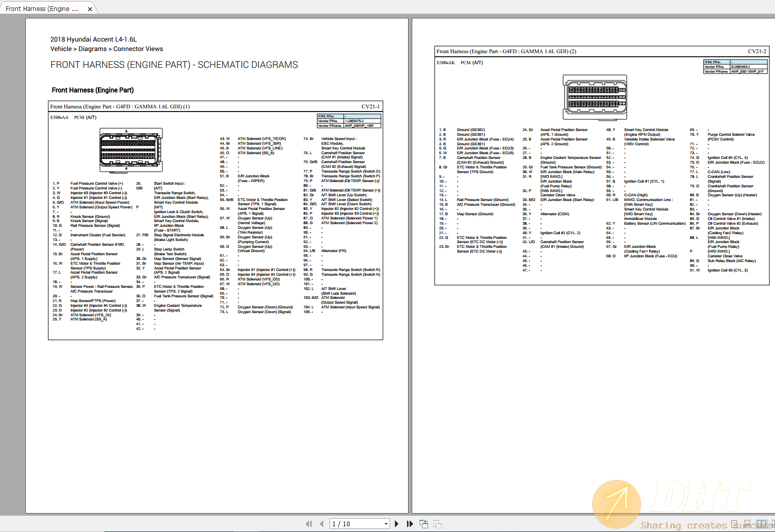Go to the next page

tap(396, 524)
